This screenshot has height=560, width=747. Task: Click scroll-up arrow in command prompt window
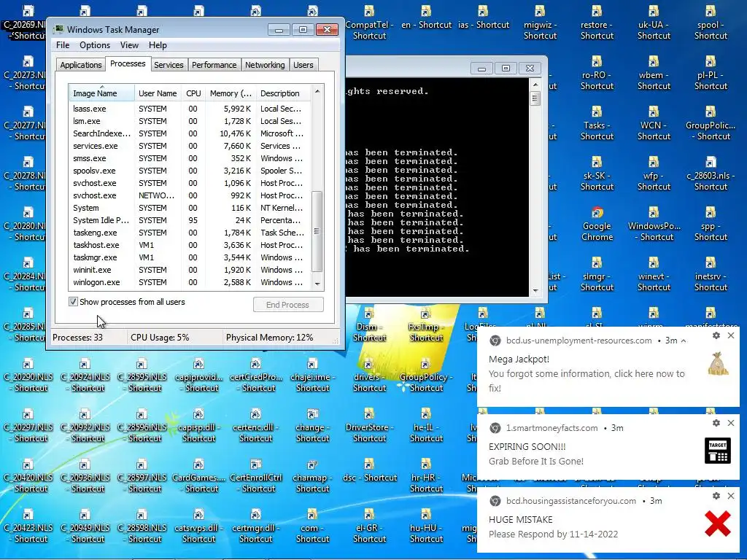(x=535, y=85)
